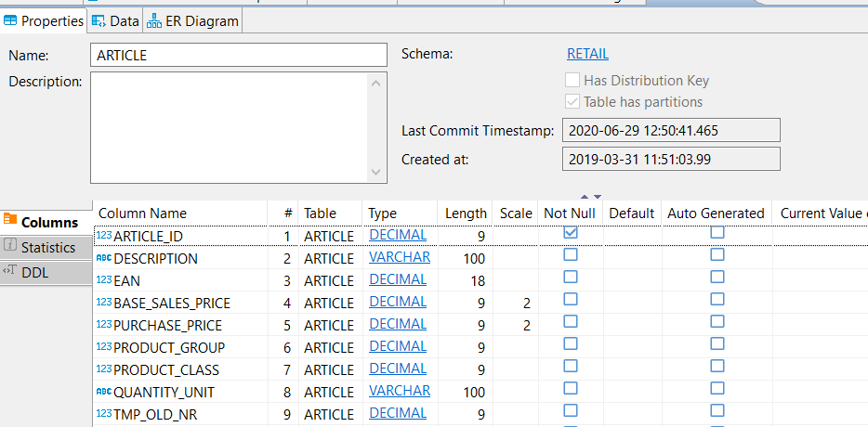Open the ER Diagram tab

point(192,21)
